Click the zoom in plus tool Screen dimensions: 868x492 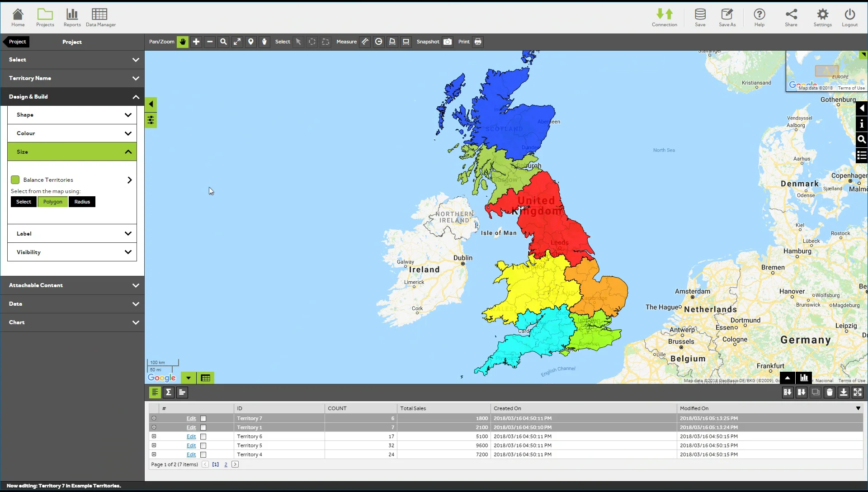coord(196,42)
